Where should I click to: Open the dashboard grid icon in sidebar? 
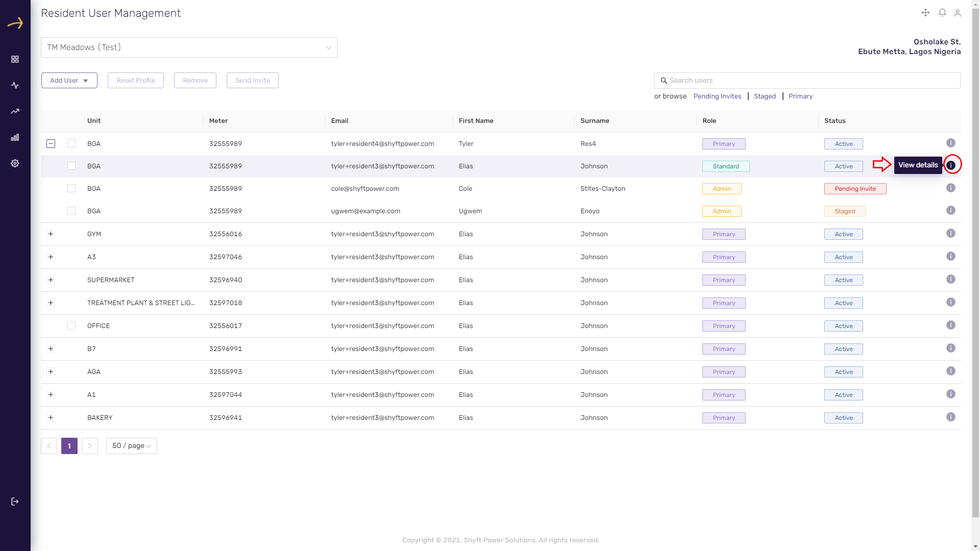coord(15,59)
